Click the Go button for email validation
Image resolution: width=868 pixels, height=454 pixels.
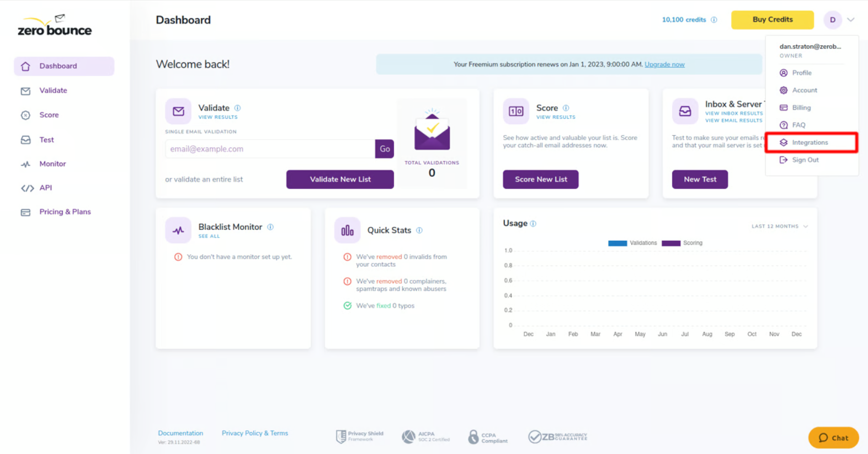click(x=385, y=149)
